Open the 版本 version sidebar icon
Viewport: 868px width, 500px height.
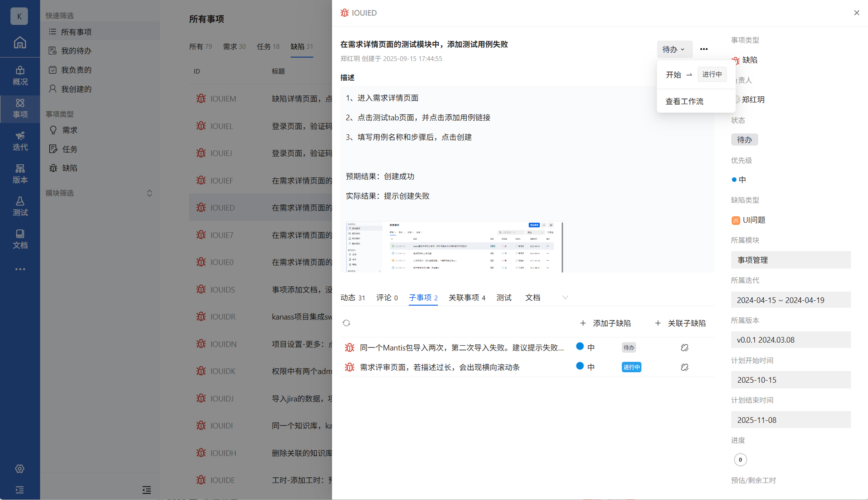coord(20,173)
